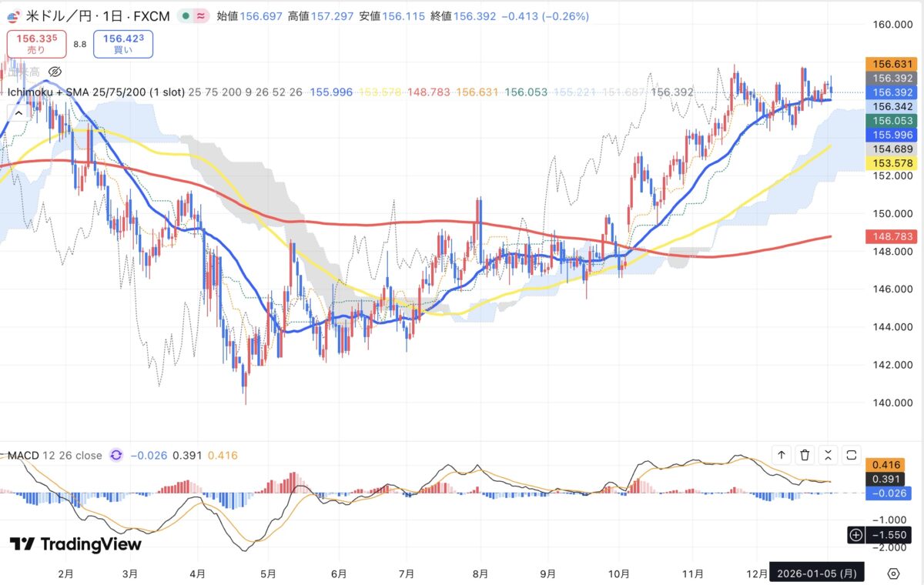924x585 pixels.
Task: Click the plus icon beside the -1.550 price label
Action: pos(855,534)
